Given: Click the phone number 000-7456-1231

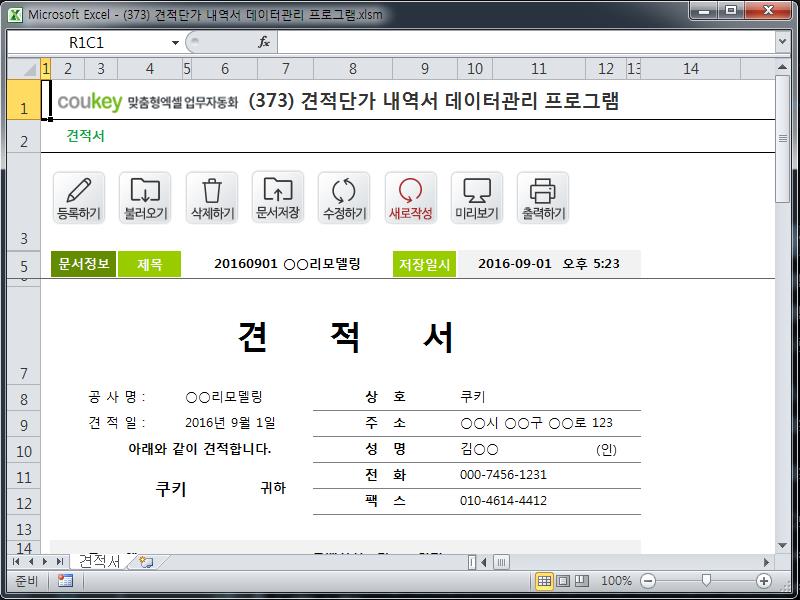Looking at the screenshot, I should (x=503, y=475).
